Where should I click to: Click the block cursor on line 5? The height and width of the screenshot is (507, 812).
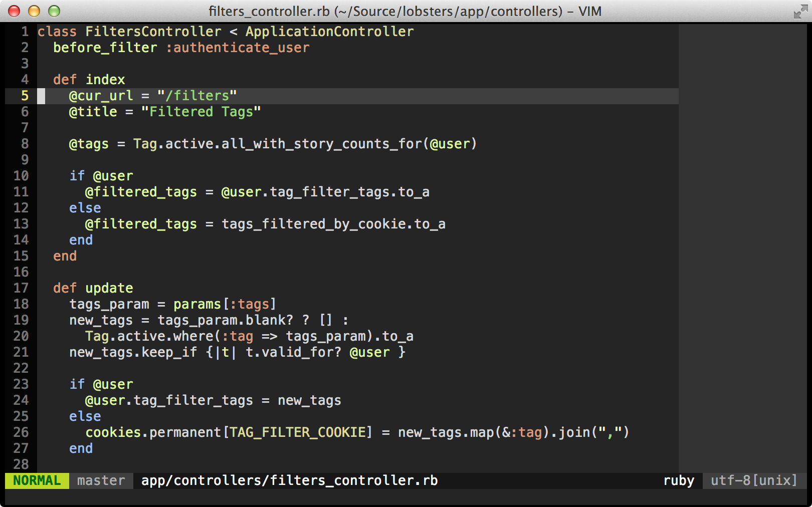[41, 96]
